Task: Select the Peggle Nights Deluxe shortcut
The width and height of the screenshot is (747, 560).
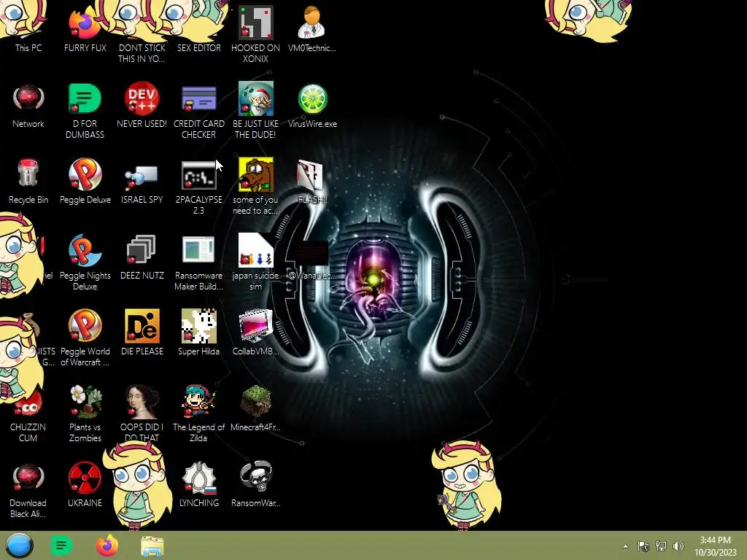Action: point(85,262)
